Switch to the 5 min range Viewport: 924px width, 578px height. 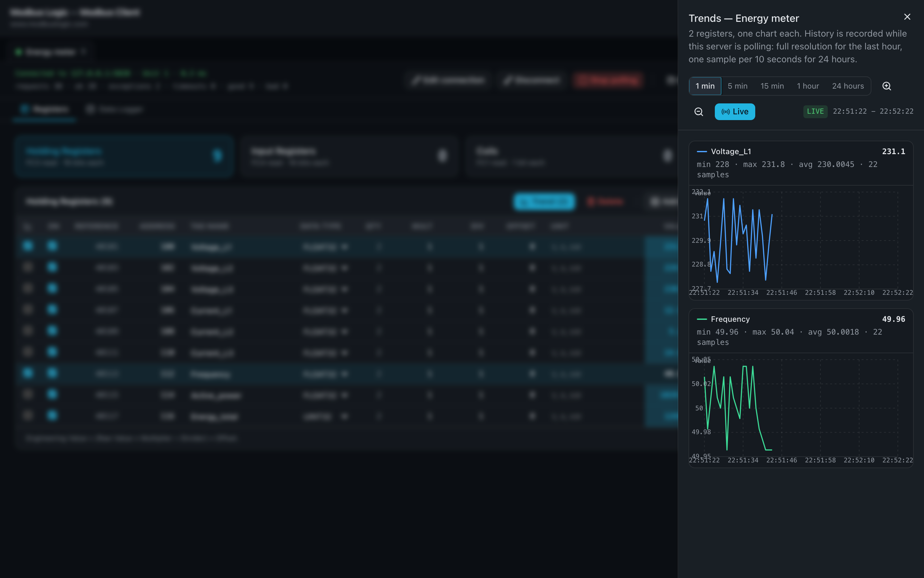click(737, 86)
